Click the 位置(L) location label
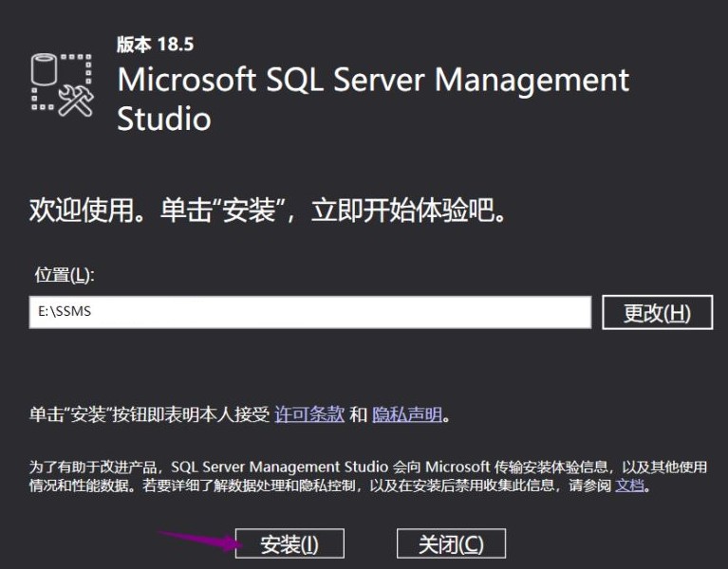728x569 pixels. click(65, 274)
